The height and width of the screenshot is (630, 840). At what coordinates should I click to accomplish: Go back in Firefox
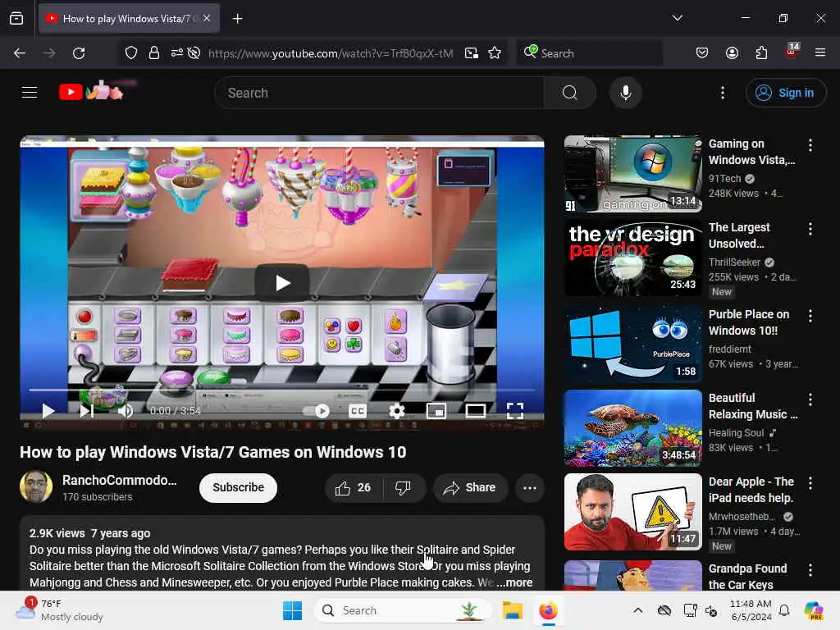[20, 53]
